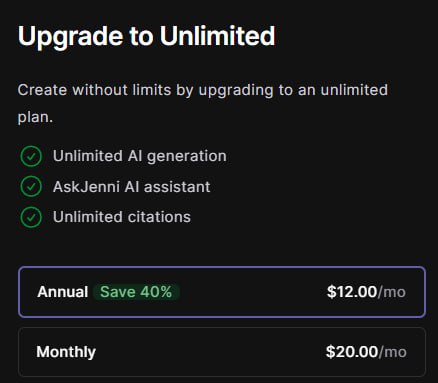438x383 pixels.
Task: Click the green checkmark beside Unlimited citations
Action: 31,217
